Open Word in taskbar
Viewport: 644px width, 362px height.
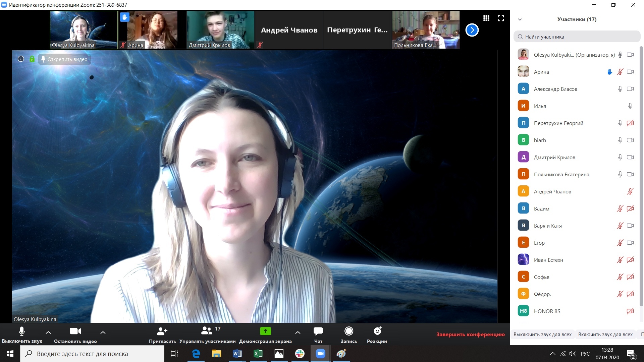[237, 354]
